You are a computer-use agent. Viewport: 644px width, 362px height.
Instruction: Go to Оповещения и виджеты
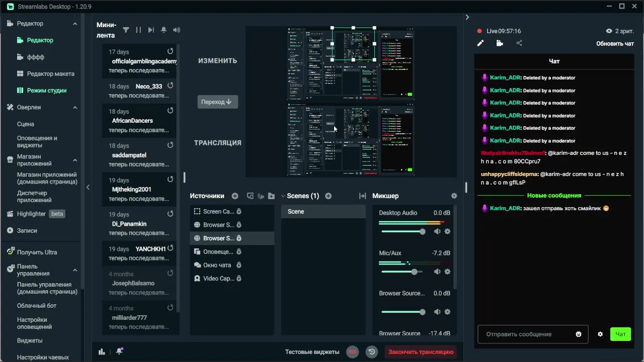coord(37,141)
